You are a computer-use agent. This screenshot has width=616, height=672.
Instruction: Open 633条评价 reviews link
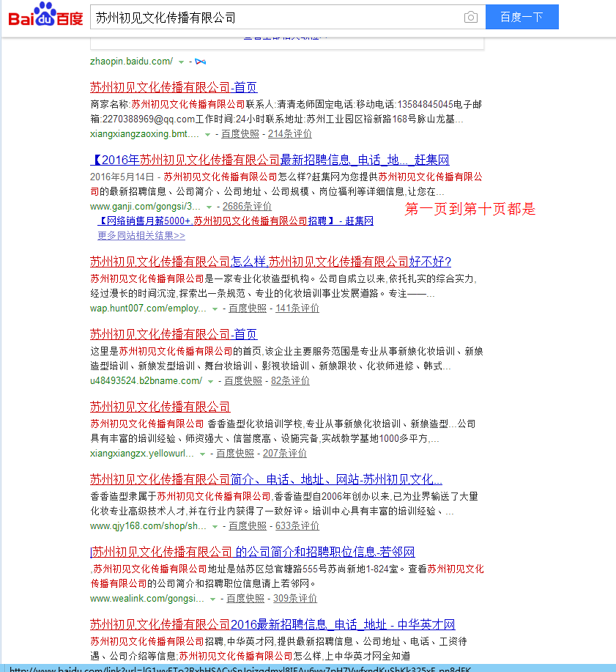click(x=297, y=525)
